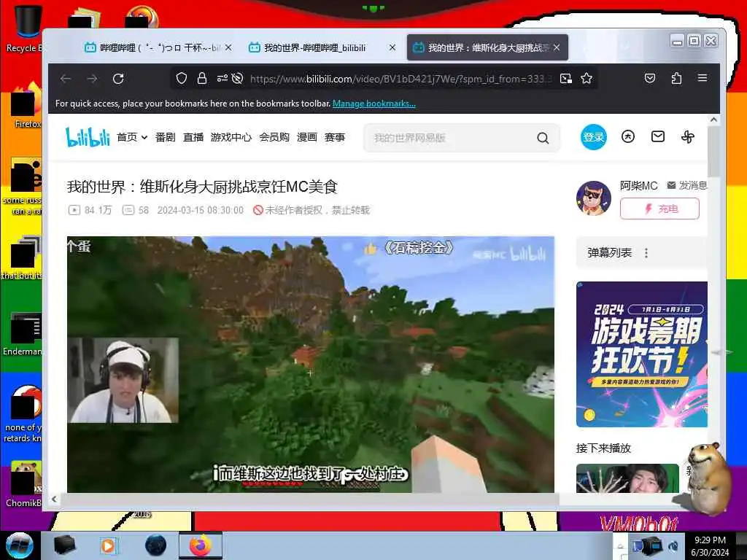Click the scroll-up arrow of the page scrollbar

(x=713, y=120)
